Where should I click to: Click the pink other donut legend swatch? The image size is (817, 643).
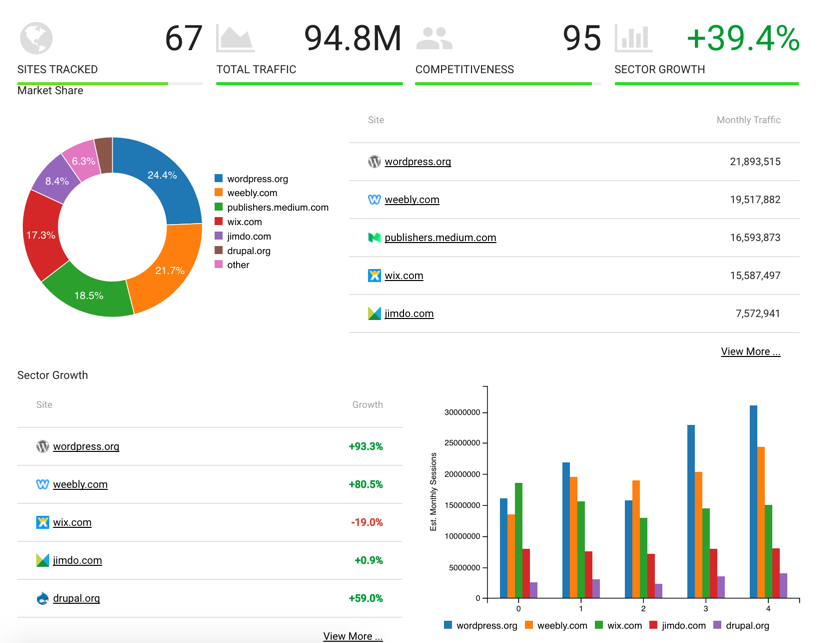(x=219, y=264)
